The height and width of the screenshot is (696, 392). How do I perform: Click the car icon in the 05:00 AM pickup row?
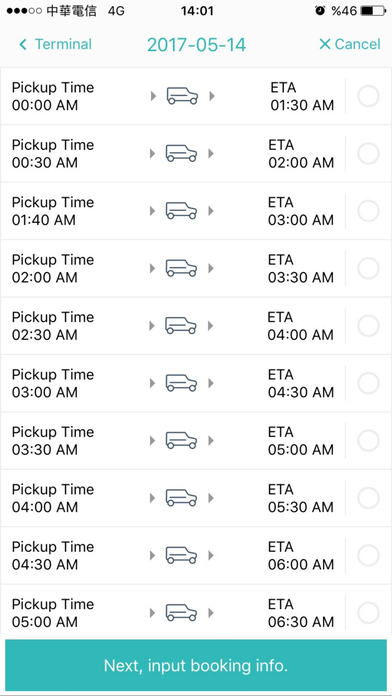coord(182,613)
